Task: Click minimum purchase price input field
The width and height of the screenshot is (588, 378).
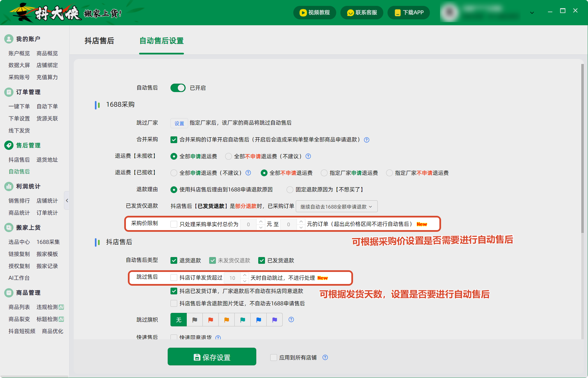Action: [x=249, y=224]
